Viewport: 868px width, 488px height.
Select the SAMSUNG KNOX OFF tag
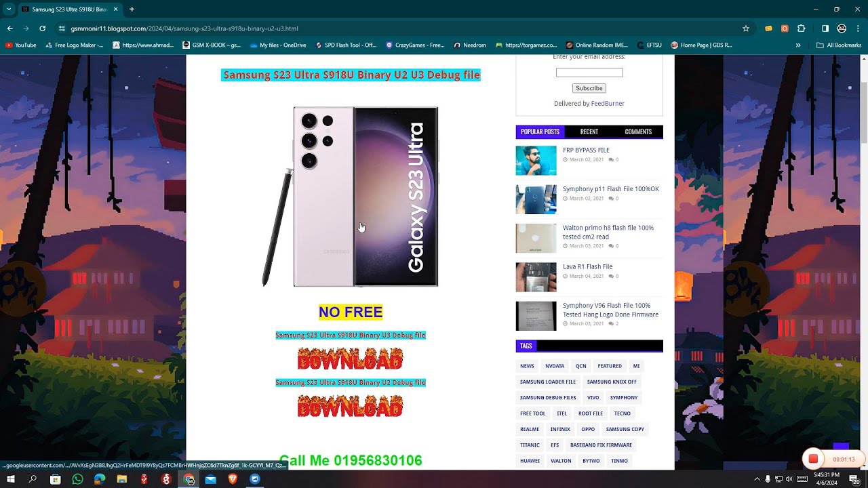click(612, 382)
